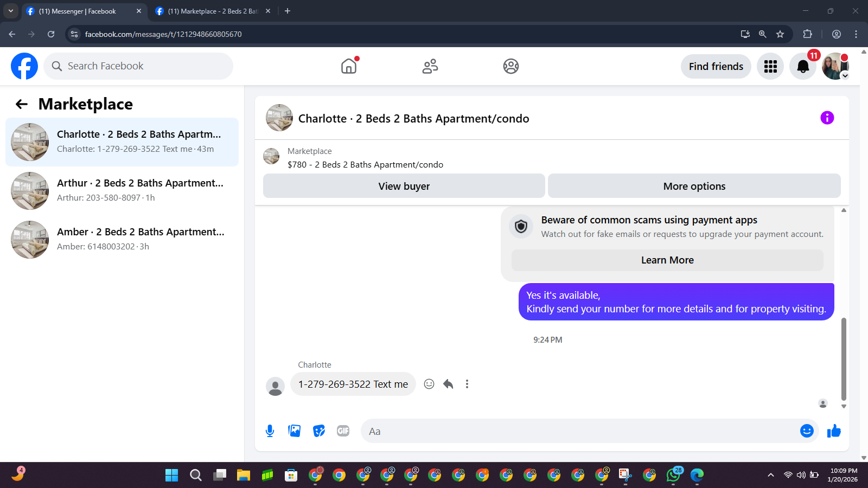868x488 pixels.
Task: Click the 9:24 PM timestamp
Action: 547,340
